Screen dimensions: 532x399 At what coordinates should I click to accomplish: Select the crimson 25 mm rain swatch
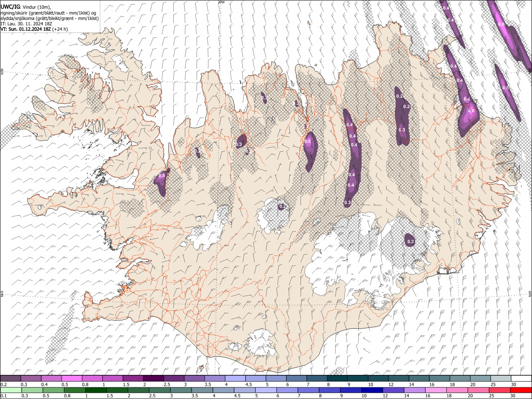(x=500, y=390)
